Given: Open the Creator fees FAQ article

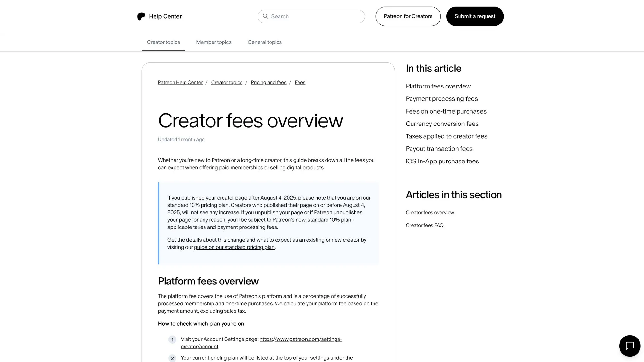Looking at the screenshot, I should [424, 225].
